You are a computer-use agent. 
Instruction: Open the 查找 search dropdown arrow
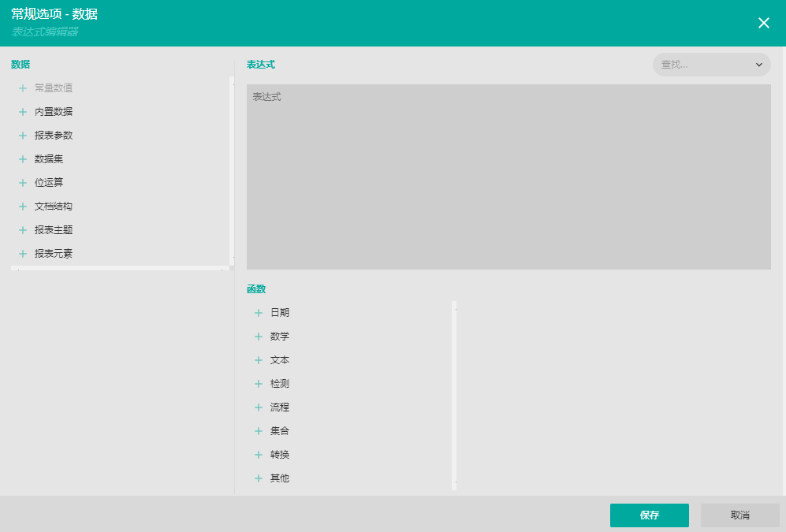point(759,65)
